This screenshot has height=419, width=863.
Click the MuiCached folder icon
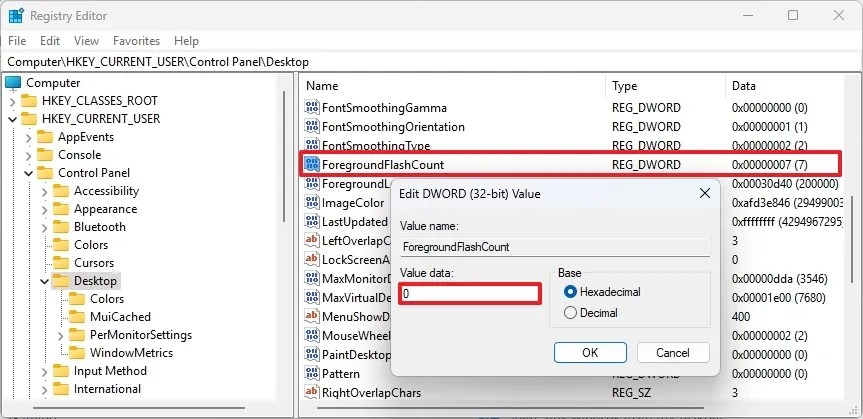click(x=77, y=317)
